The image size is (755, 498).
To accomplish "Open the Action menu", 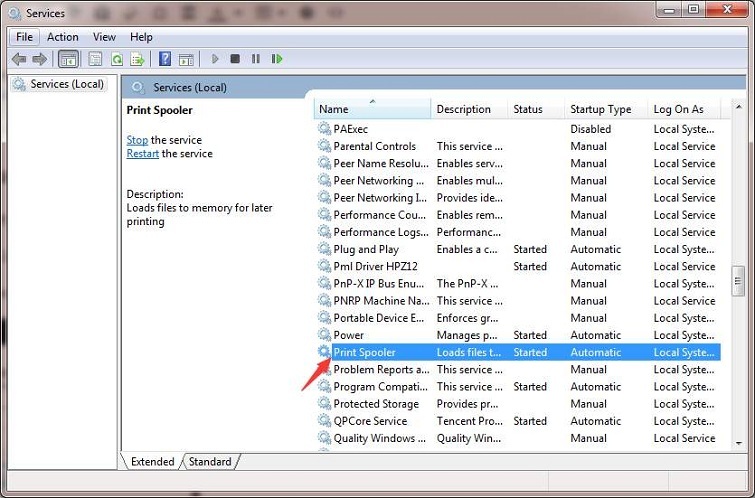I will (62, 37).
